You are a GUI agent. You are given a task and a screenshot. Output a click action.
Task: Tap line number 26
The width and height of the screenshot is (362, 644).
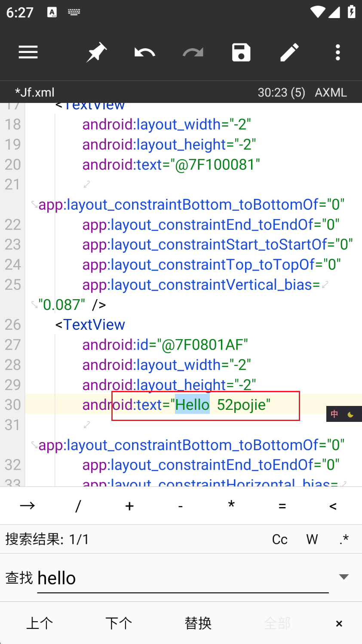coord(13,325)
